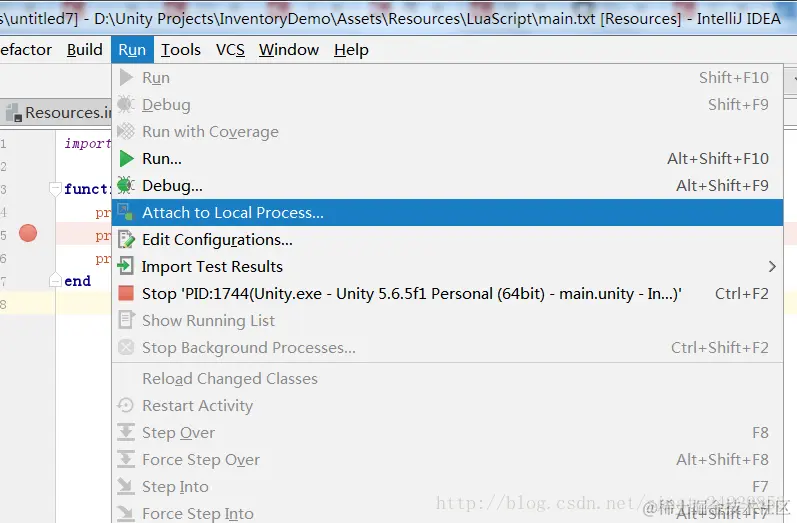
Task: Click the red Stop square icon
Action: [x=126, y=293]
